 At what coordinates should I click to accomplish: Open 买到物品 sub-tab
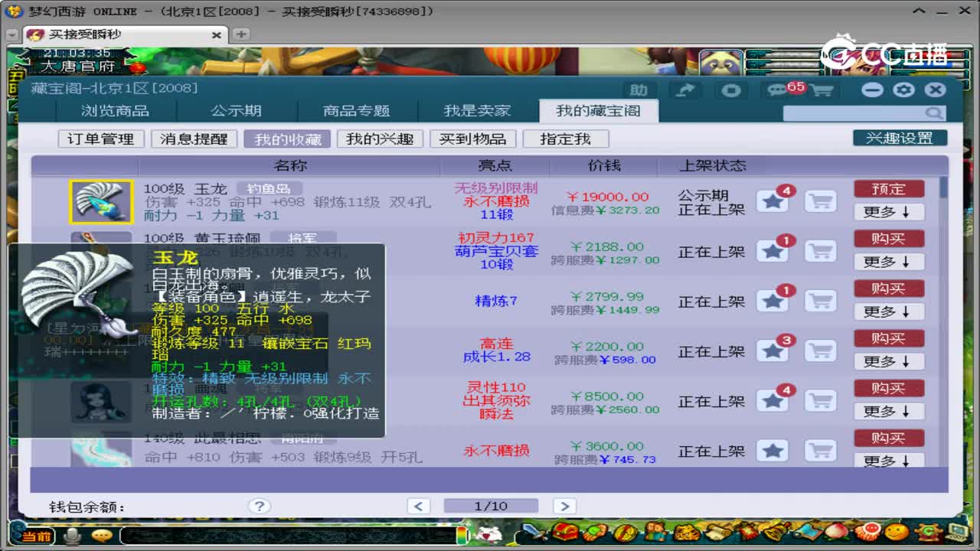[x=472, y=139]
